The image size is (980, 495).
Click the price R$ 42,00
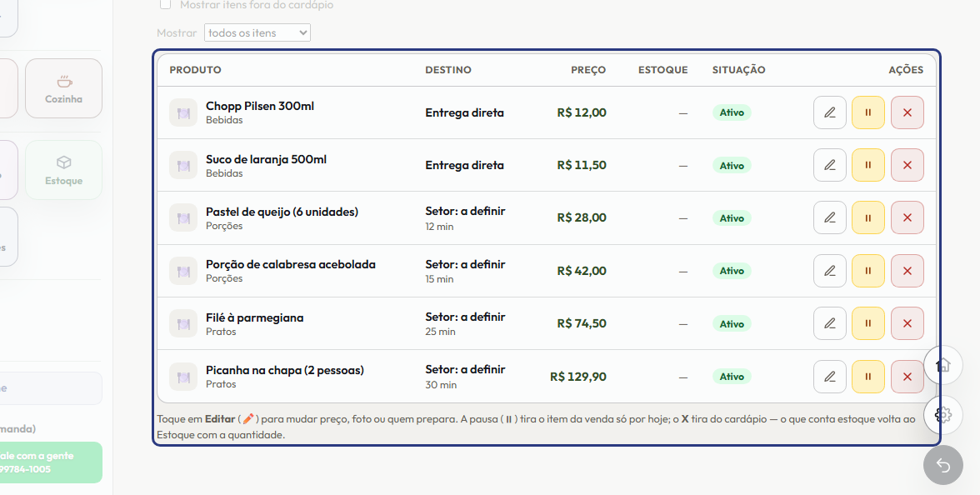tap(582, 271)
